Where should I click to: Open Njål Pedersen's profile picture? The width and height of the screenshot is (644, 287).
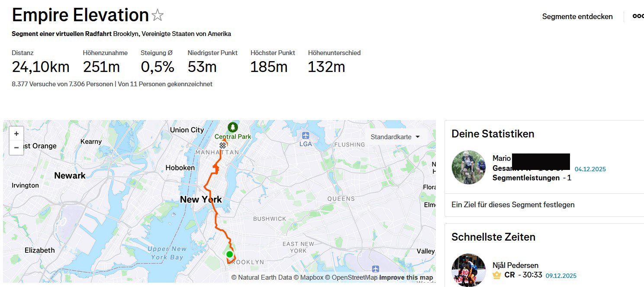click(469, 270)
